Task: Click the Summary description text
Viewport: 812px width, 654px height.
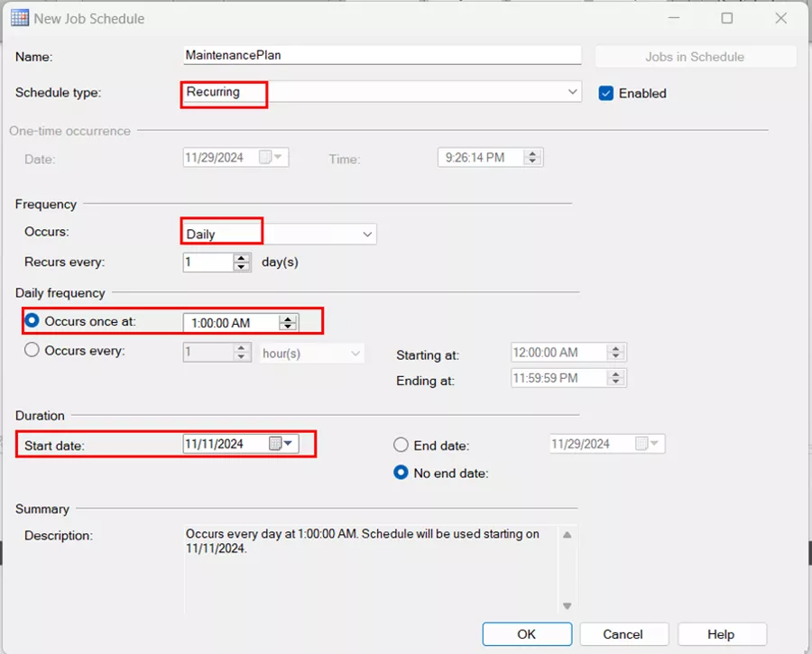Action: point(363,540)
